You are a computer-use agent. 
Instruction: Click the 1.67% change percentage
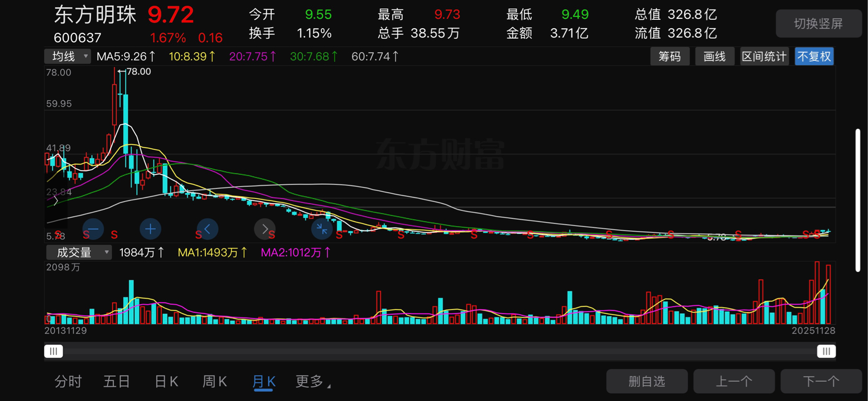168,38
